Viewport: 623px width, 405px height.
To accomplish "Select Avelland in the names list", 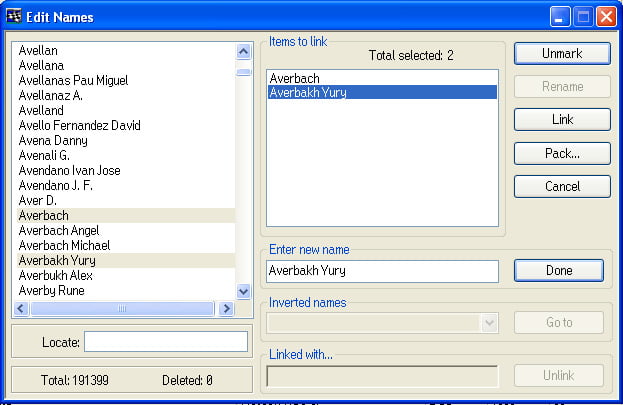I will pyautogui.click(x=126, y=110).
